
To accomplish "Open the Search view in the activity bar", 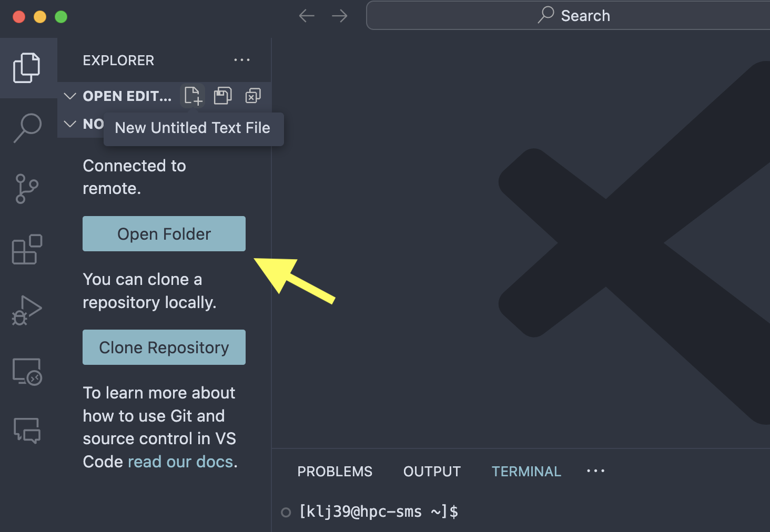I will pos(27,128).
